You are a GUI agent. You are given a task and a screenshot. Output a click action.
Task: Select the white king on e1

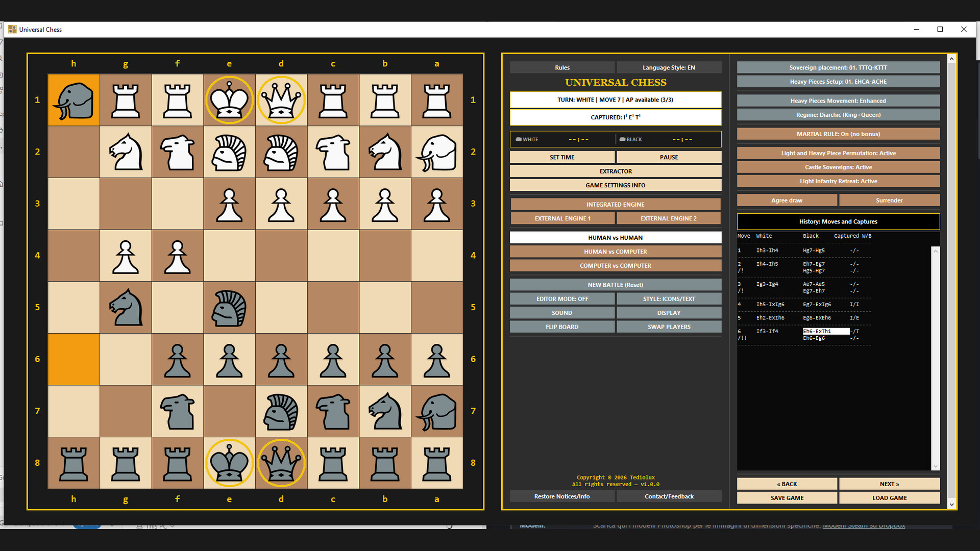tap(229, 100)
